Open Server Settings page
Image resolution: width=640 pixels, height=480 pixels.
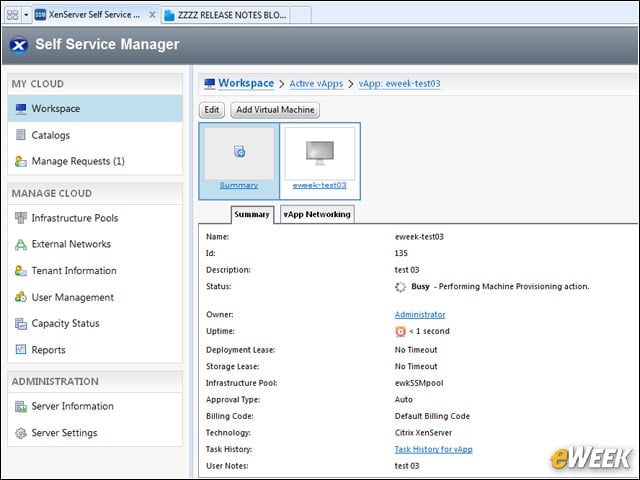tap(95, 433)
